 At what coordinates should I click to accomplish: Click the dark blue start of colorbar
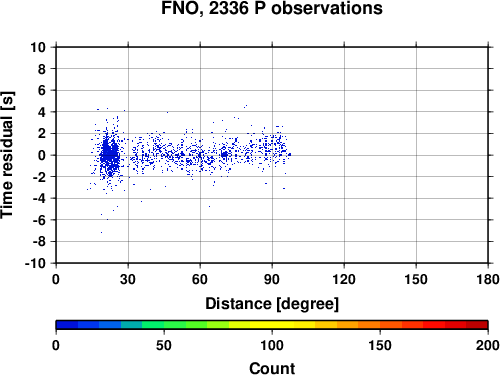tap(67, 325)
